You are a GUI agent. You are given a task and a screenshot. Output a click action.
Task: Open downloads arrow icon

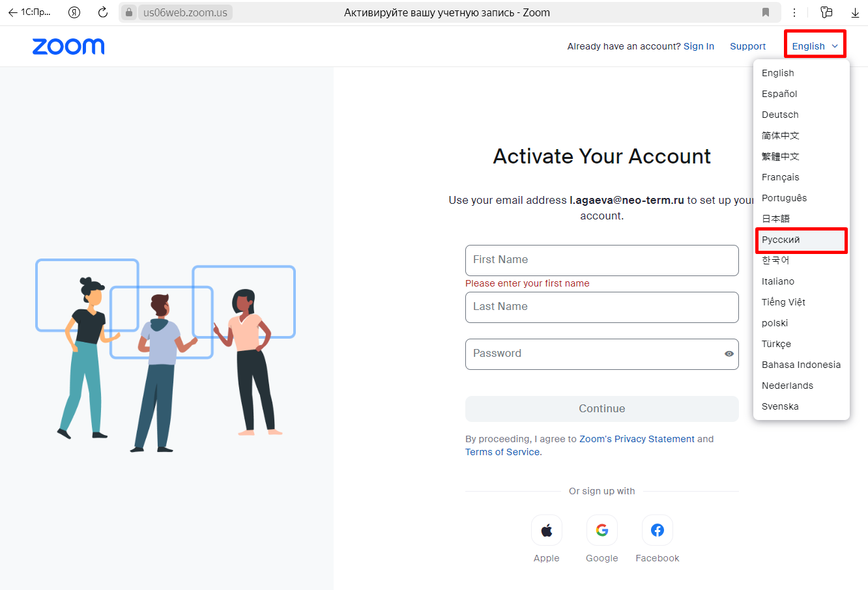click(x=855, y=12)
